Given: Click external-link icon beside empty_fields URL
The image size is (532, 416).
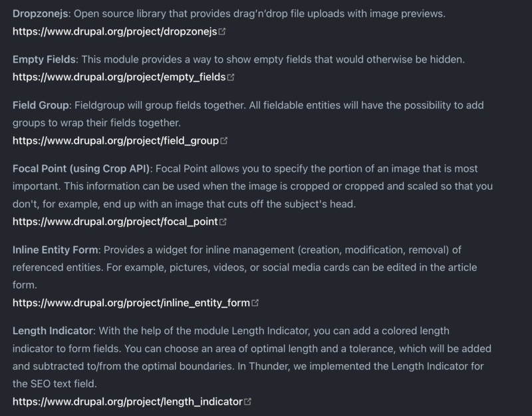Looking at the screenshot, I should point(231,77).
